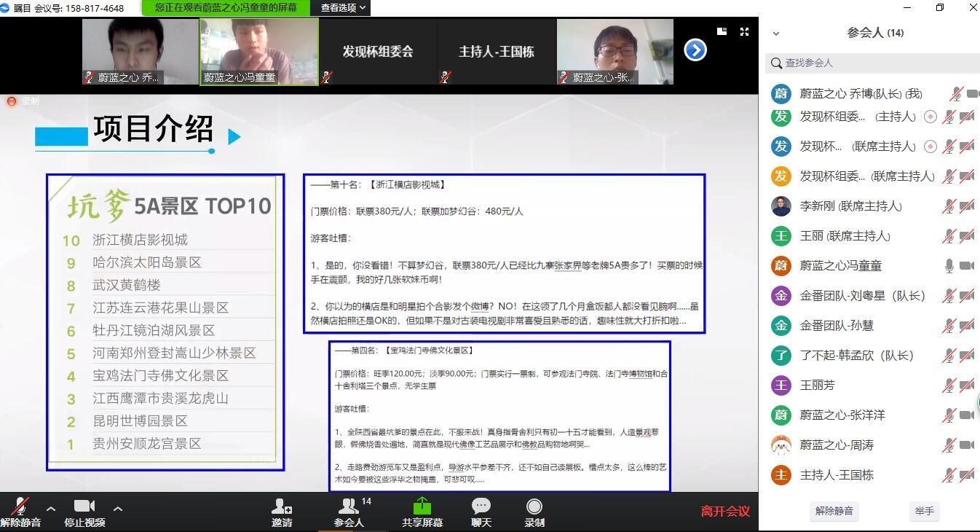Toggle mic on 发现杯组委... (主持人) row

pos(949,117)
